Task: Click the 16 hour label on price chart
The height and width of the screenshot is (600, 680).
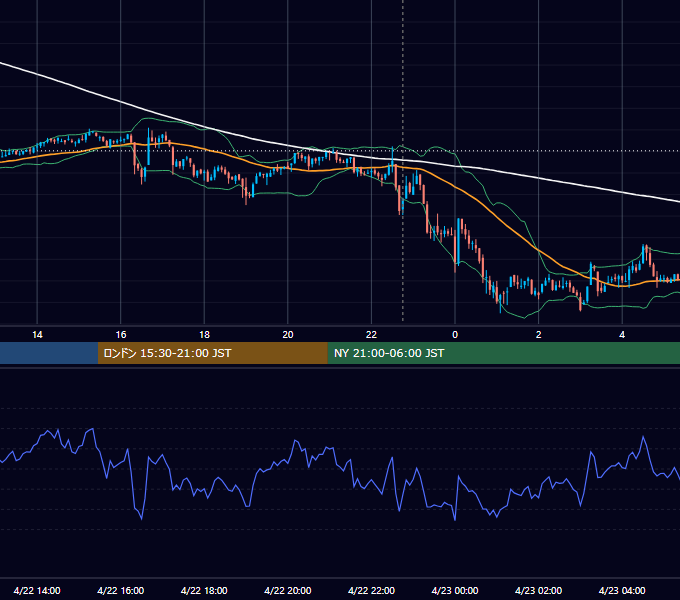Action: [x=121, y=335]
